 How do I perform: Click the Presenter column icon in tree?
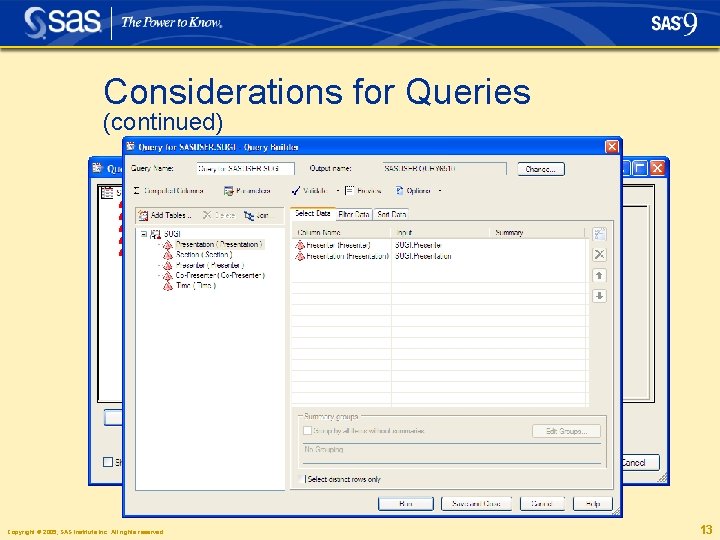(x=168, y=265)
